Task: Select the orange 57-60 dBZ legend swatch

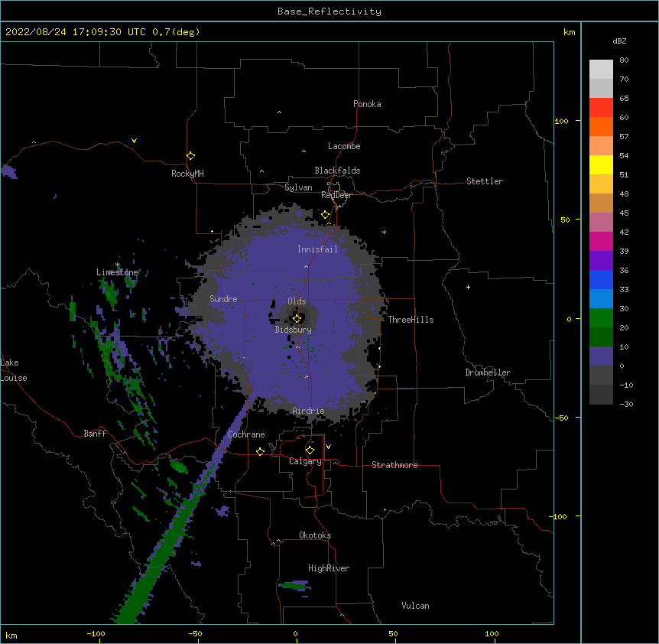Action: (x=601, y=127)
